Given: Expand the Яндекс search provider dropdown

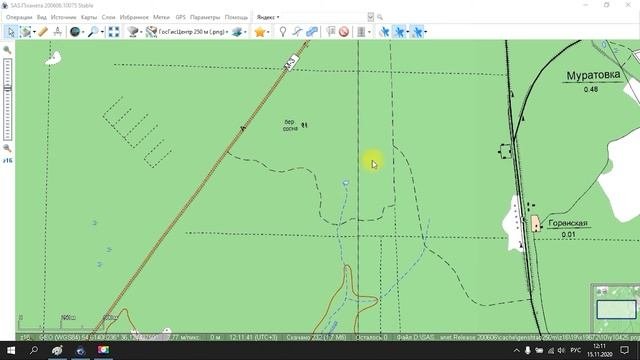Looking at the screenshot, I should (x=278, y=17).
